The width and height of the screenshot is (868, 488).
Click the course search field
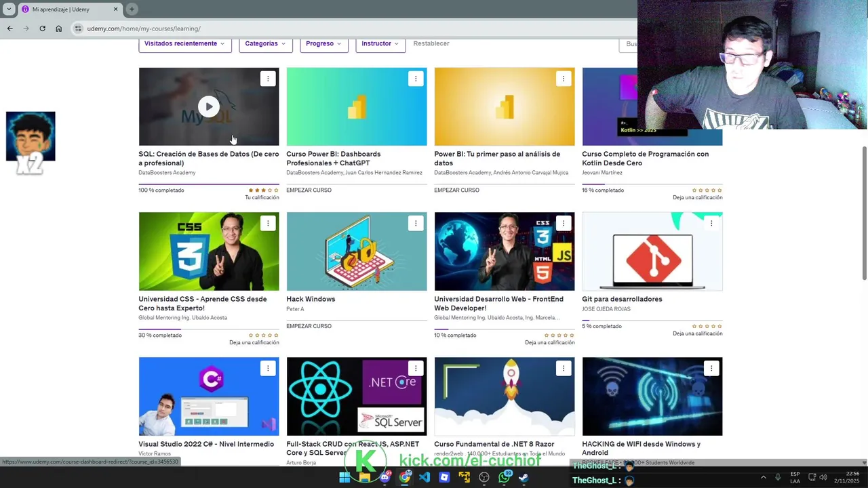click(x=629, y=44)
